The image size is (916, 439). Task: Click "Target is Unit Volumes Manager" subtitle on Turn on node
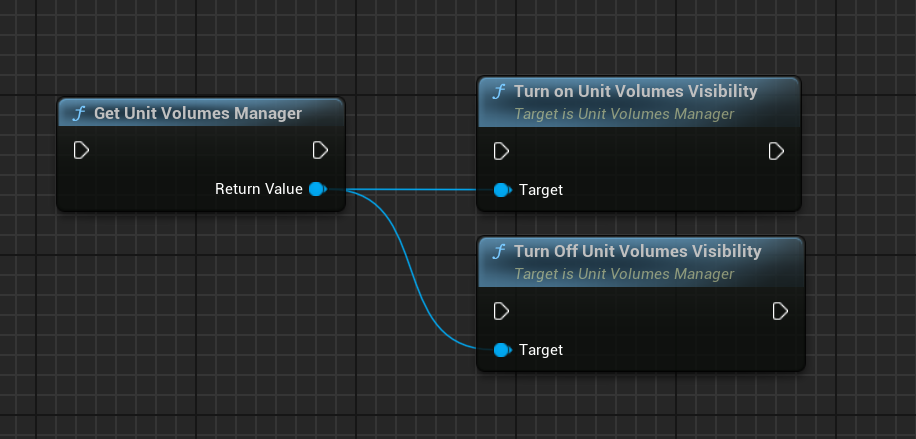(624, 114)
